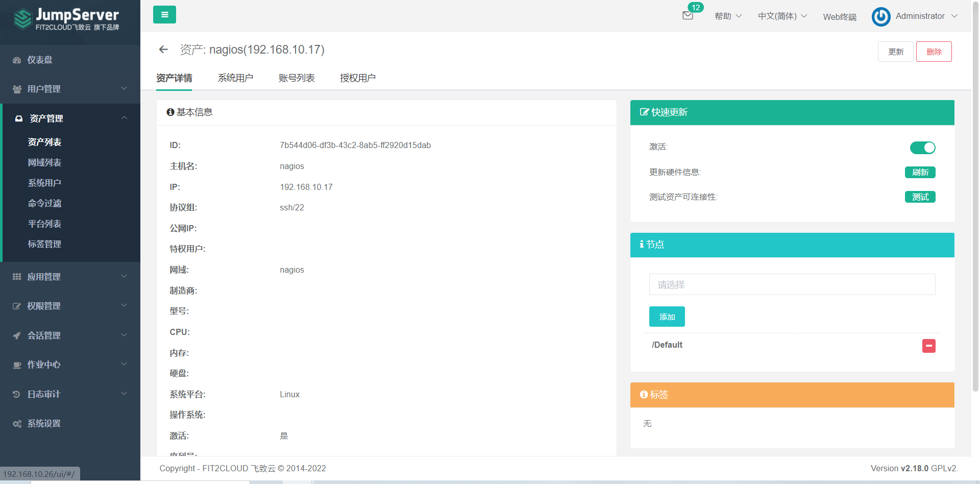Viewport: 980px width, 484px height.
Task: Open the Web终端 web terminal link
Action: (840, 17)
